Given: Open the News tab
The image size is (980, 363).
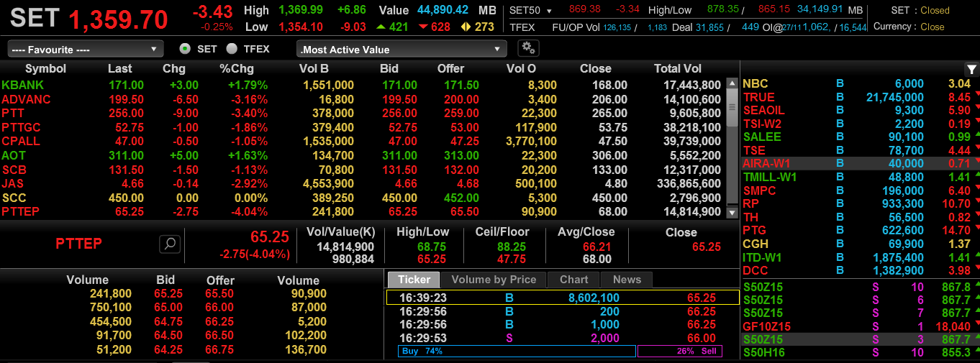Looking at the screenshot, I should (627, 280).
